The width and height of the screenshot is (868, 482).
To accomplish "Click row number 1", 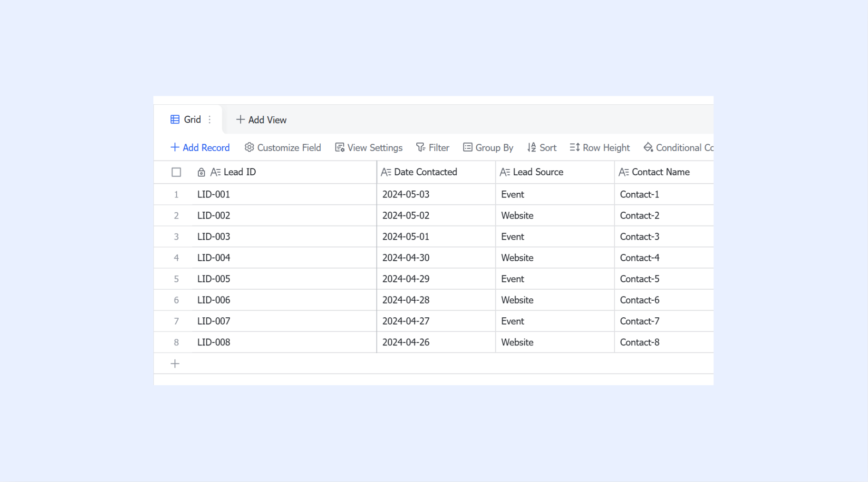I will [176, 195].
